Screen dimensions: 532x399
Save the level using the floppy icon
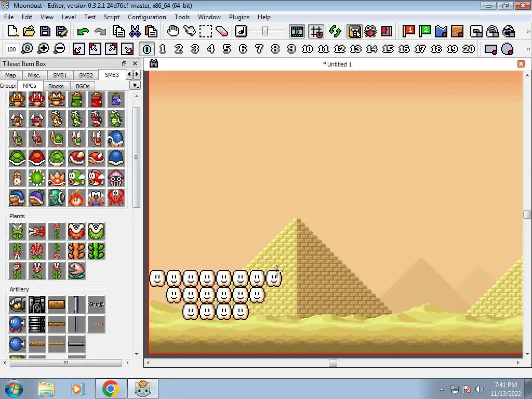click(45, 31)
